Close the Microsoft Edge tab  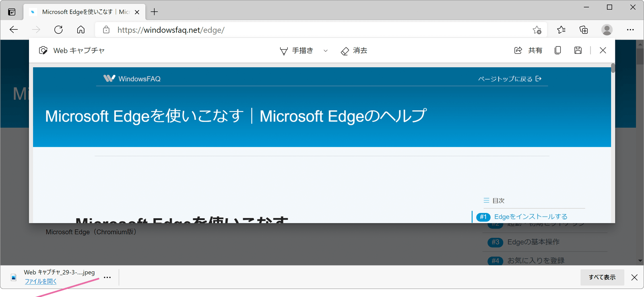pos(137,12)
